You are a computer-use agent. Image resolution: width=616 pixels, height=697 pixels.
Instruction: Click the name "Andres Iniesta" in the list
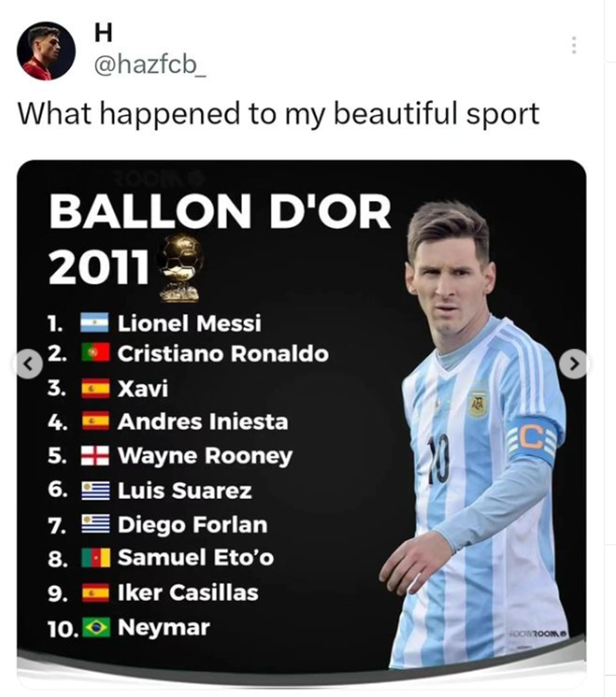tap(203, 422)
